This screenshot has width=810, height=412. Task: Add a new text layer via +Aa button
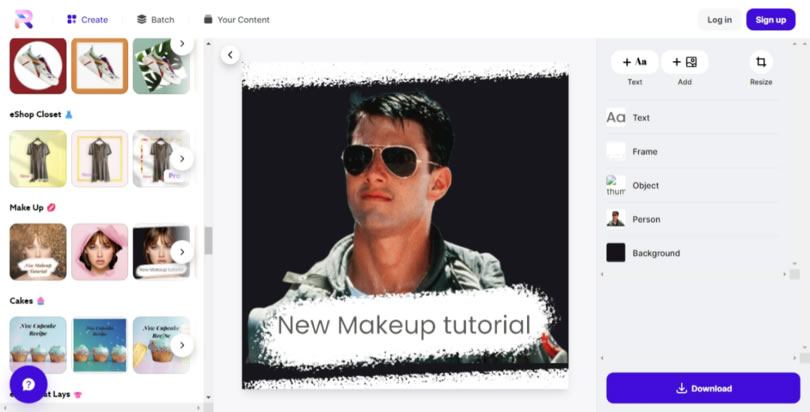point(634,62)
